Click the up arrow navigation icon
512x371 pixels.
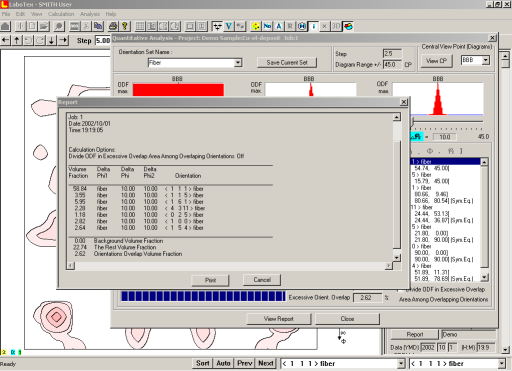click(x=17, y=40)
